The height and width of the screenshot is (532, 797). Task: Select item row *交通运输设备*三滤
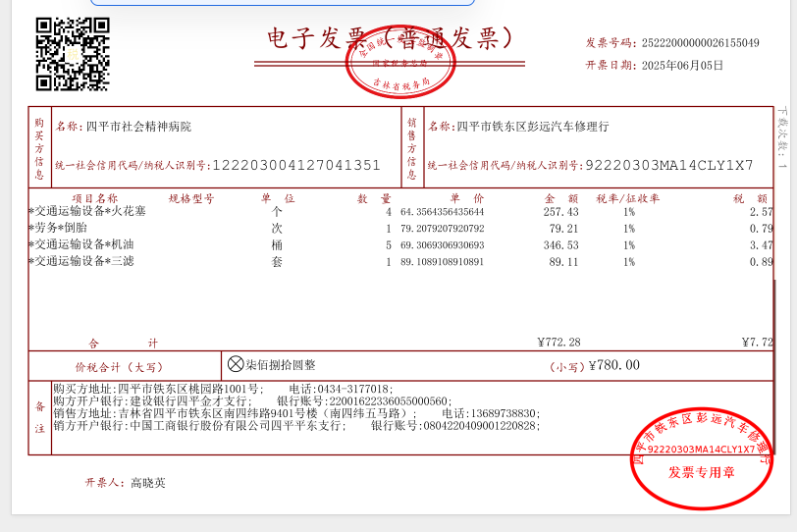(x=401, y=262)
